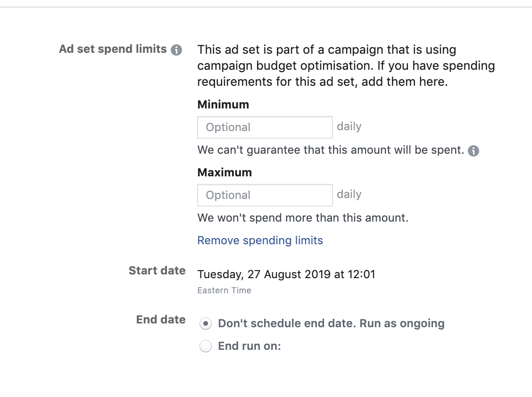Click the start date 'Tuesday, 27 August 2019'

pos(264,274)
